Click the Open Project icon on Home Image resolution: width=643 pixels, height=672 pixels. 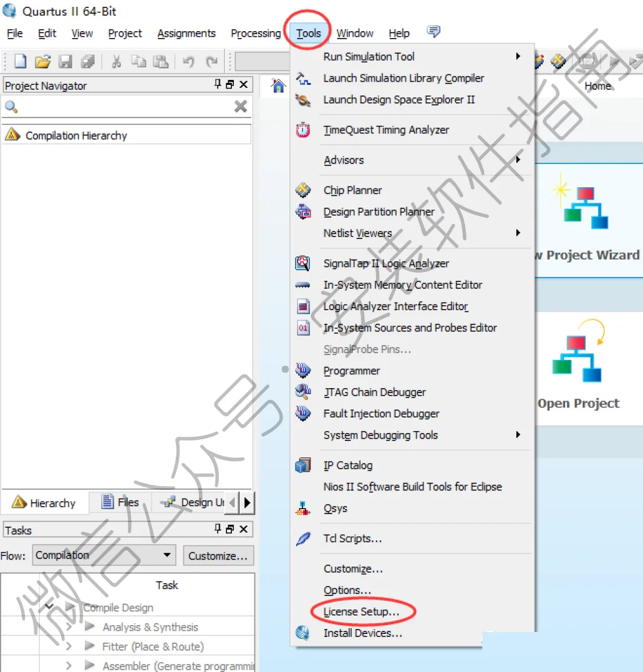pyautogui.click(x=578, y=351)
